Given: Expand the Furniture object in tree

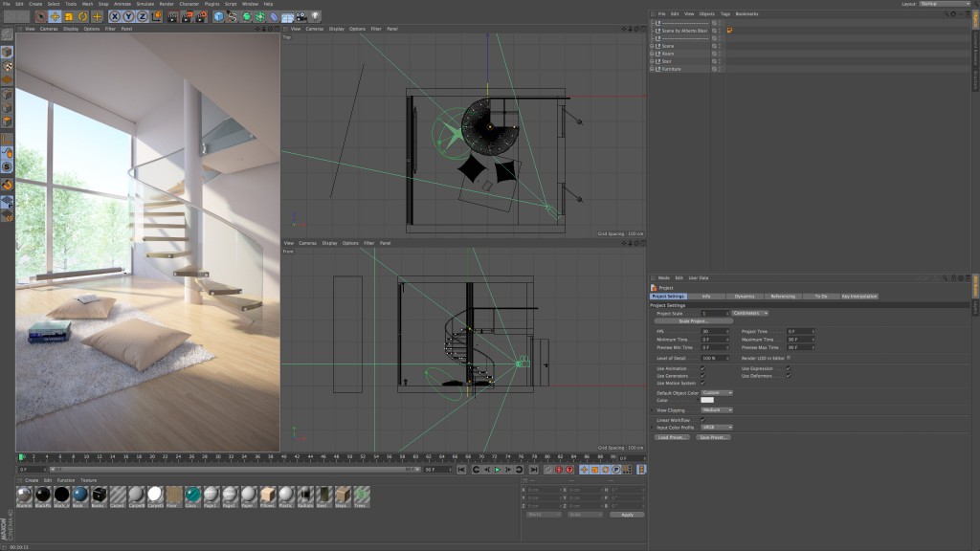Looking at the screenshot, I should coord(652,69).
